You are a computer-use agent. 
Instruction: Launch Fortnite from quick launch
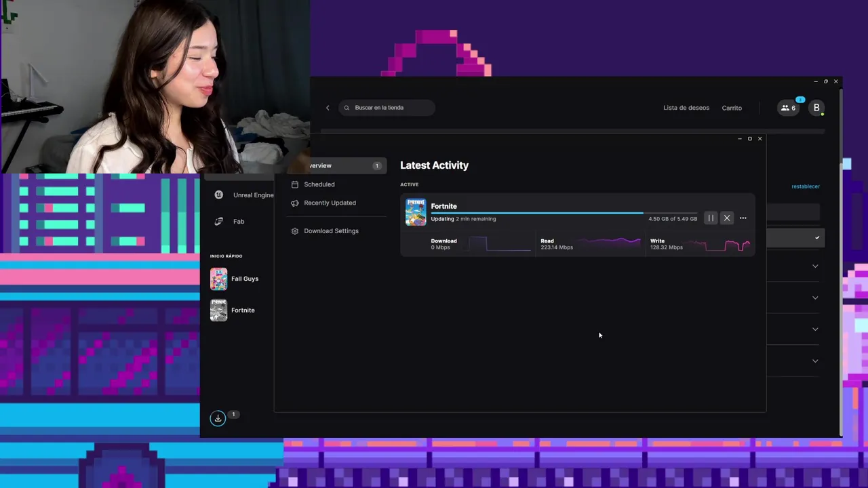click(x=241, y=310)
